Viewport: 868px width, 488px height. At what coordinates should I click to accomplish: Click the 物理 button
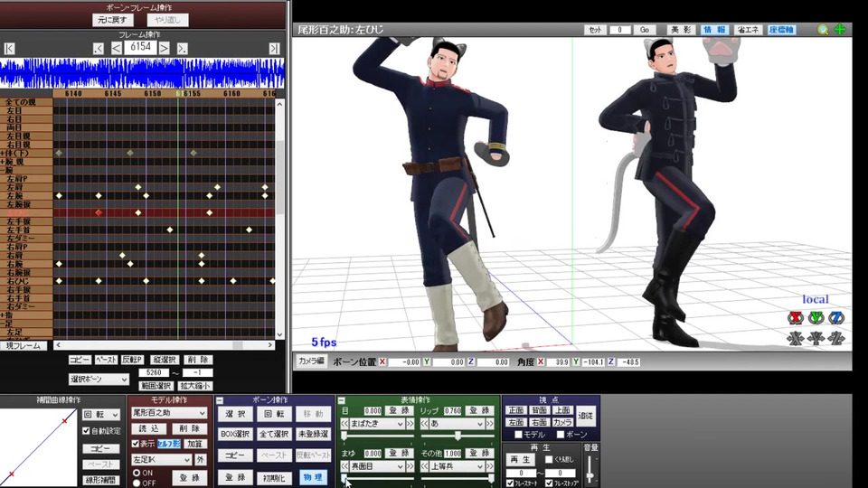pos(313,477)
